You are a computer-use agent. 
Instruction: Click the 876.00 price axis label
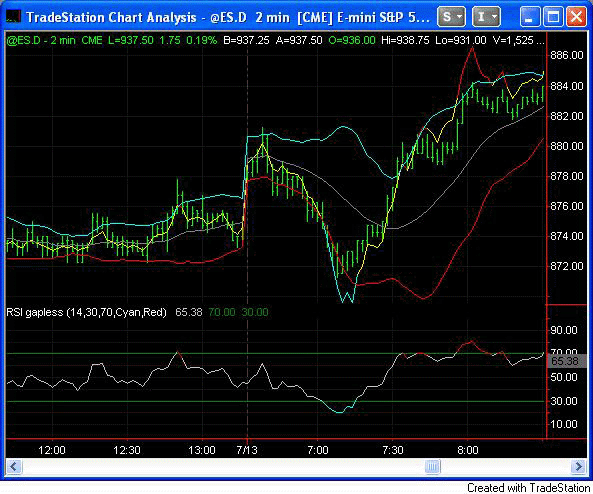(x=567, y=206)
